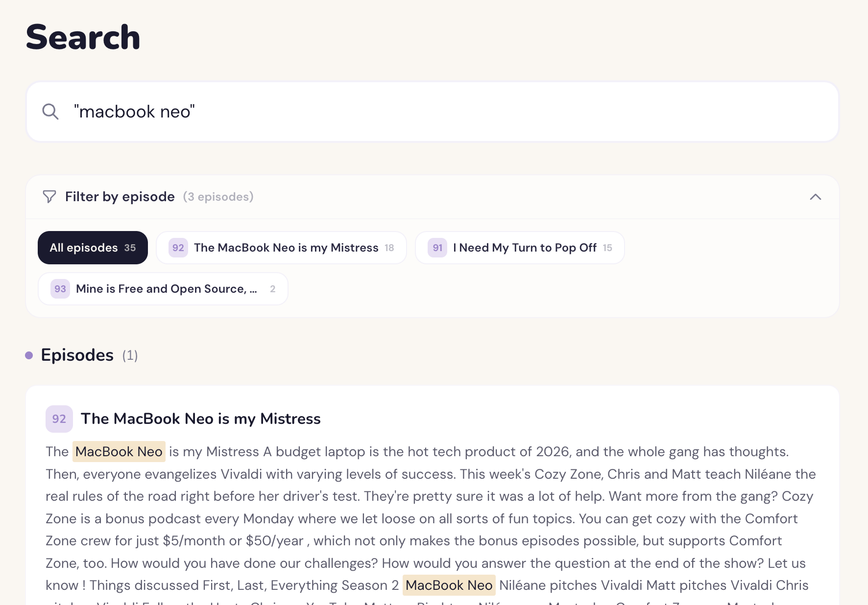The width and height of the screenshot is (868, 605).
Task: Click the (3 episodes) count label
Action: click(x=218, y=197)
